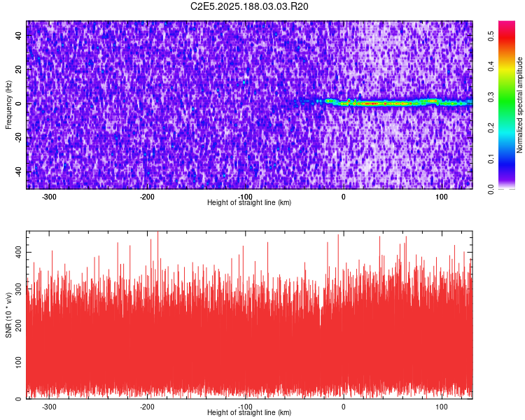This screenshot has width=525, height=420.
Task: Click the 0.4 colorbar tick label
Action: pyautogui.click(x=491, y=66)
